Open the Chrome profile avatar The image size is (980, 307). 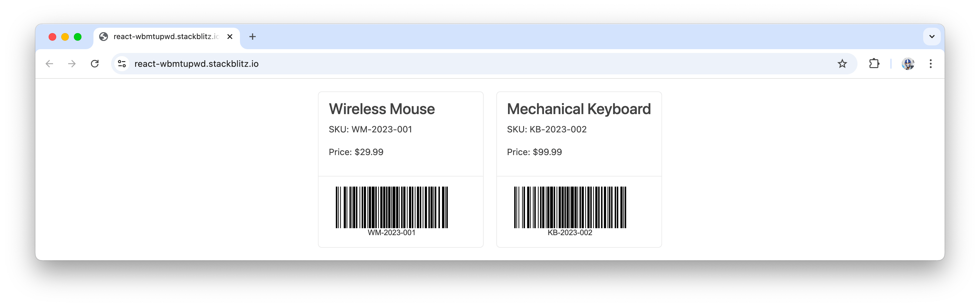coord(908,64)
